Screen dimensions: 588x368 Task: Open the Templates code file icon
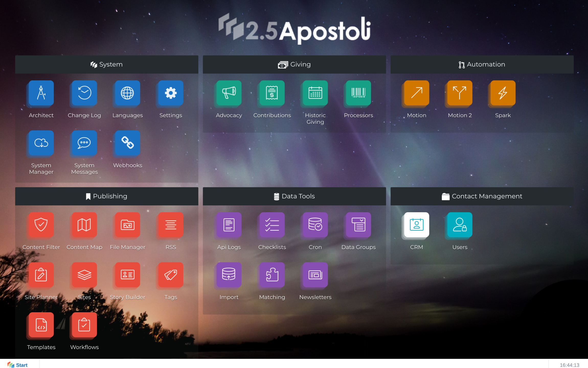tap(41, 325)
